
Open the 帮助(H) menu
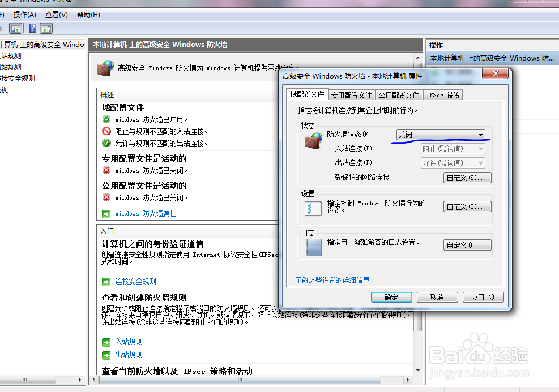coord(88,15)
